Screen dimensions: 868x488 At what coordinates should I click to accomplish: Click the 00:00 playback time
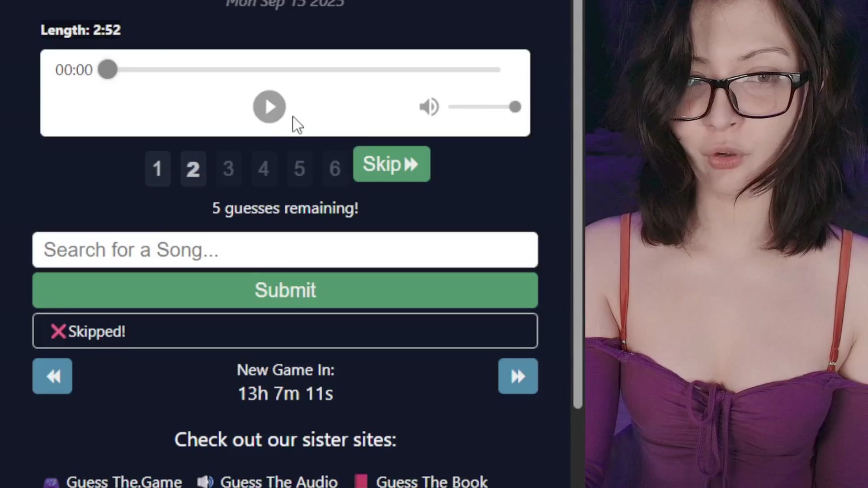(74, 70)
